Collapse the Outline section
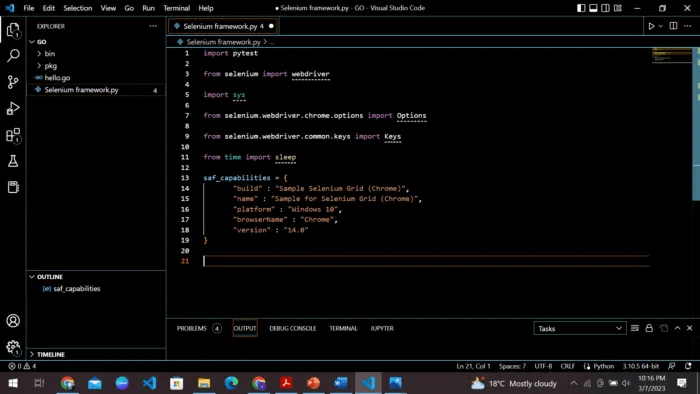 (x=96, y=277)
